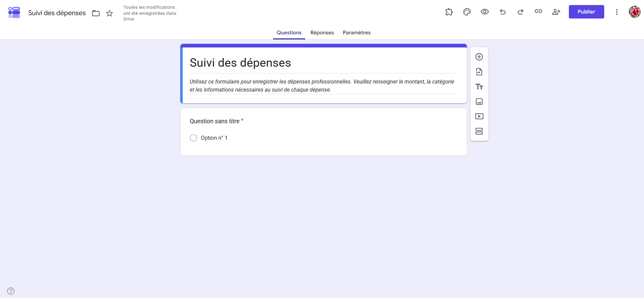Preview the form with the eye icon
Image resolution: width=644 pixels, height=298 pixels.
(x=485, y=12)
